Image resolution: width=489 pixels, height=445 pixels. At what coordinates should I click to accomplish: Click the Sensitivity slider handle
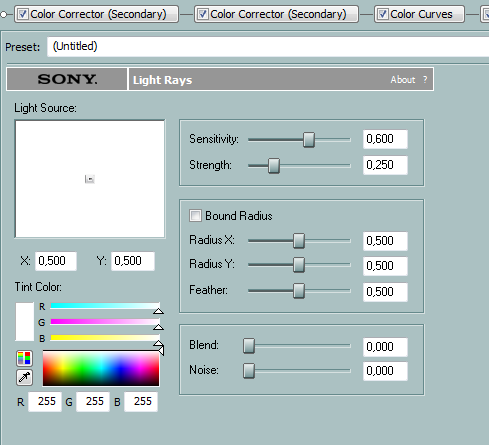[309, 139]
